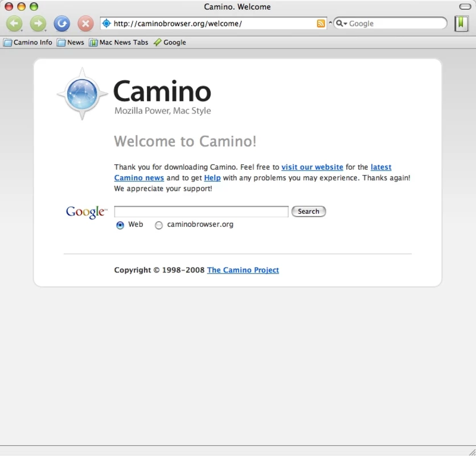
Task: Click the Search button
Action: point(309,211)
